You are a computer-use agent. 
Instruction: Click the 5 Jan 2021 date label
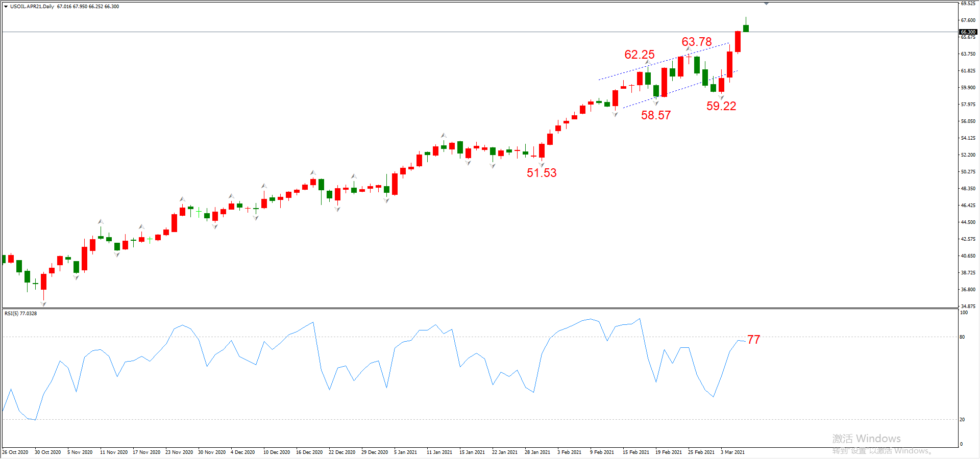click(406, 452)
